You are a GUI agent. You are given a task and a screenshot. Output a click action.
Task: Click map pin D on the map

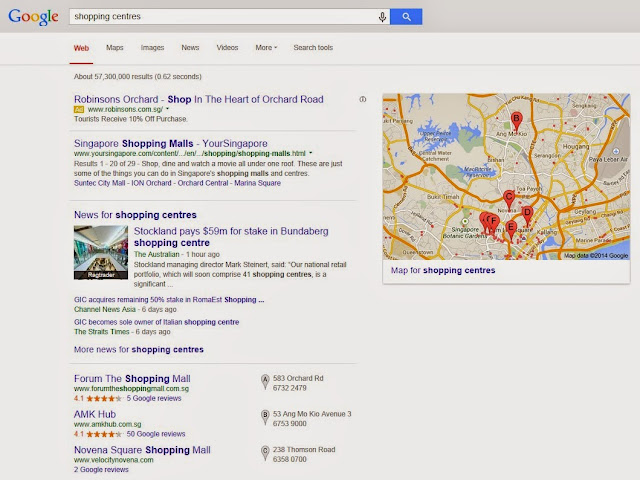pyautogui.click(x=527, y=215)
